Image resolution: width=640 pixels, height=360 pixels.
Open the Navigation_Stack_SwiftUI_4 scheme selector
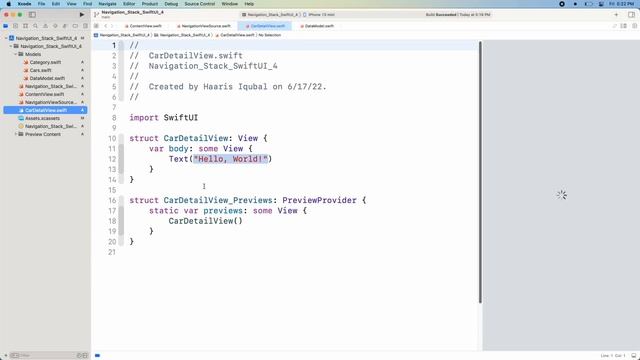(x=270, y=15)
